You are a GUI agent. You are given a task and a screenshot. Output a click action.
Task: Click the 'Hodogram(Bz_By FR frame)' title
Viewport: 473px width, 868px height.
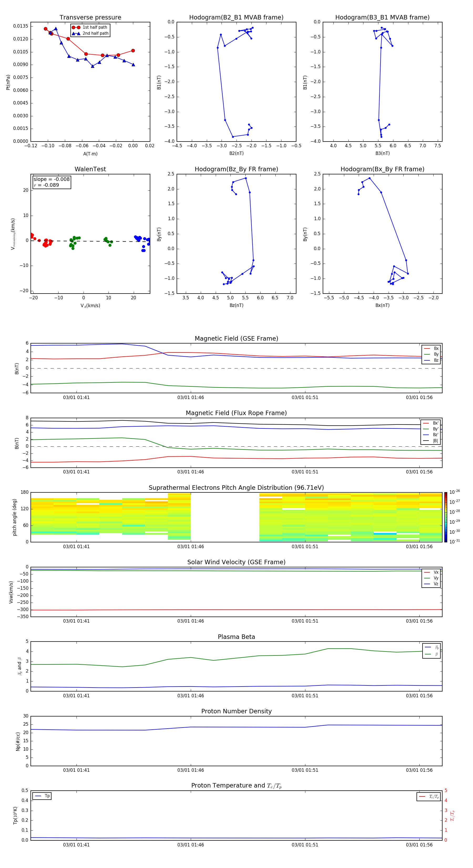(236, 169)
